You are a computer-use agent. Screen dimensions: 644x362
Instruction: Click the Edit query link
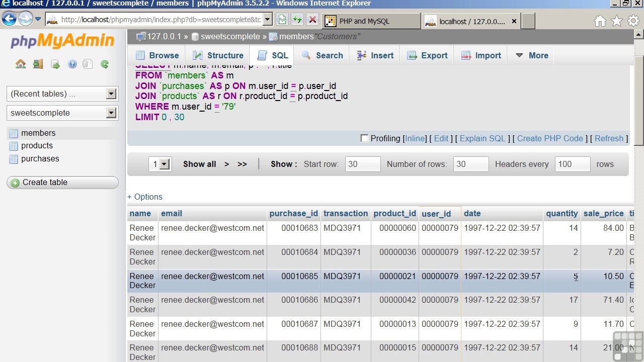[x=441, y=138]
